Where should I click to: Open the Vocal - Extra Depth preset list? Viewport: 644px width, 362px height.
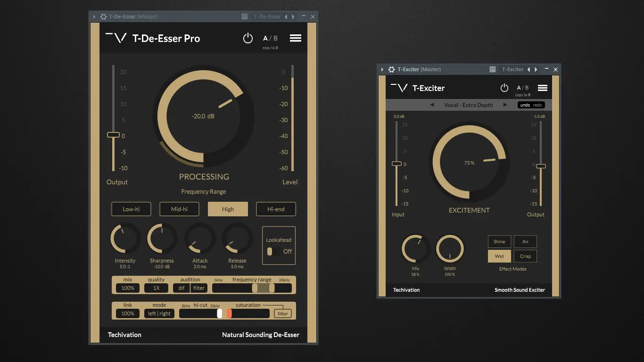469,105
